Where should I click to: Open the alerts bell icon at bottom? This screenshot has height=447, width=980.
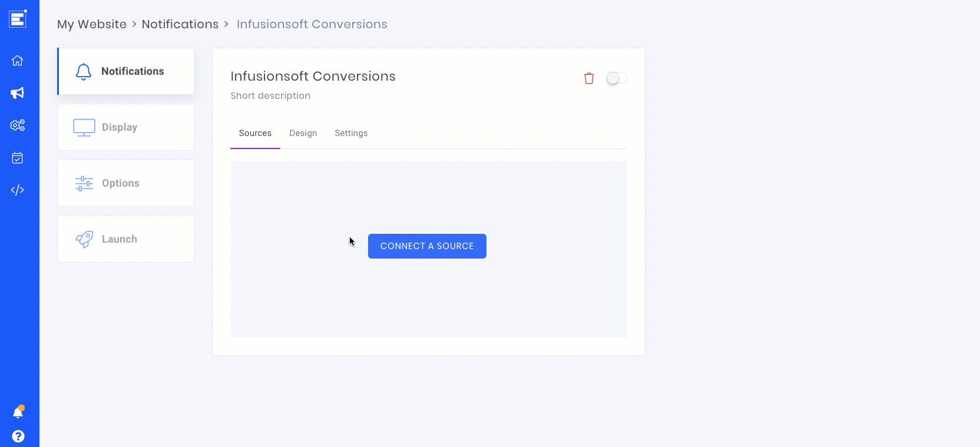[18, 412]
